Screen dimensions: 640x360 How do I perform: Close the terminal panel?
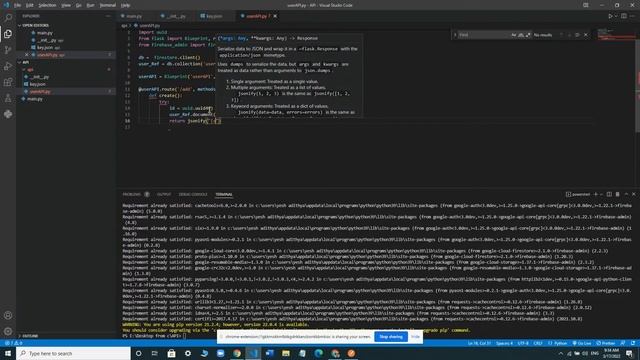[633, 194]
